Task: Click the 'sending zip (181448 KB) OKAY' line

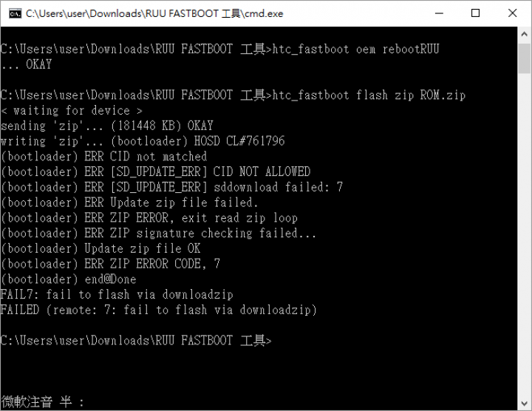Action: click(x=107, y=126)
